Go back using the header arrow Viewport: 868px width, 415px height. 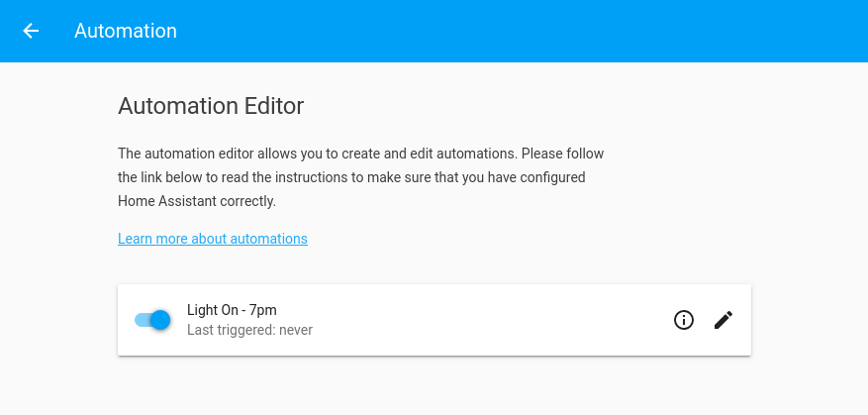click(31, 31)
